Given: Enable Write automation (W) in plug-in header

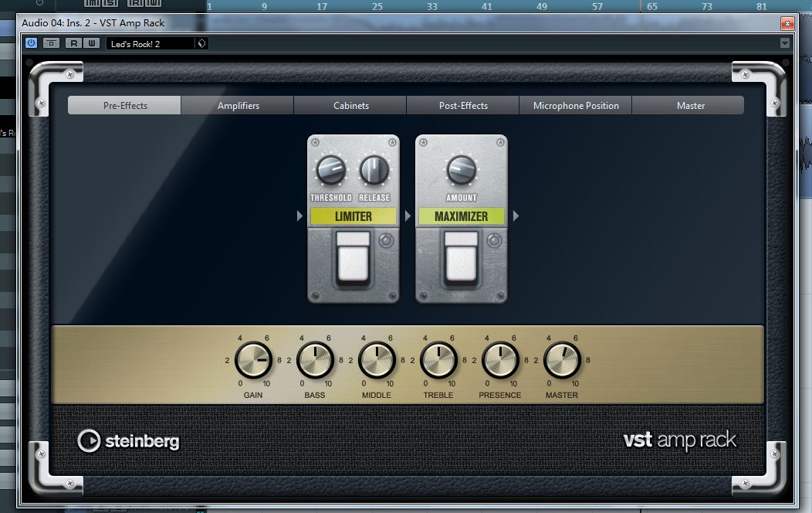Looking at the screenshot, I should coord(92,43).
